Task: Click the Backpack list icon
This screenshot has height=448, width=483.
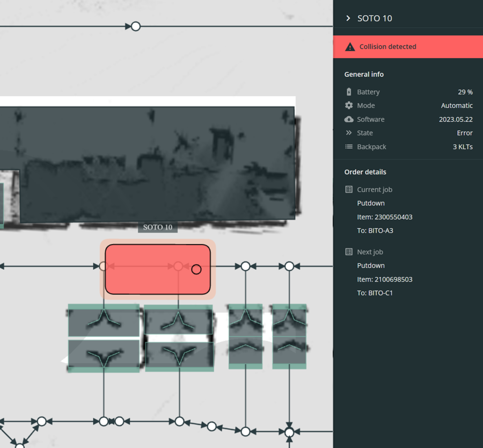Action: (349, 147)
